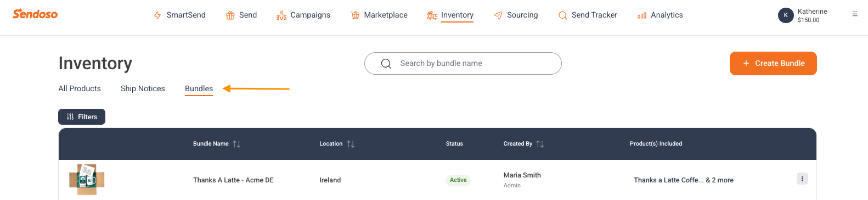Click the Sendoso logo
The height and width of the screenshot is (200, 868).
click(x=35, y=14)
